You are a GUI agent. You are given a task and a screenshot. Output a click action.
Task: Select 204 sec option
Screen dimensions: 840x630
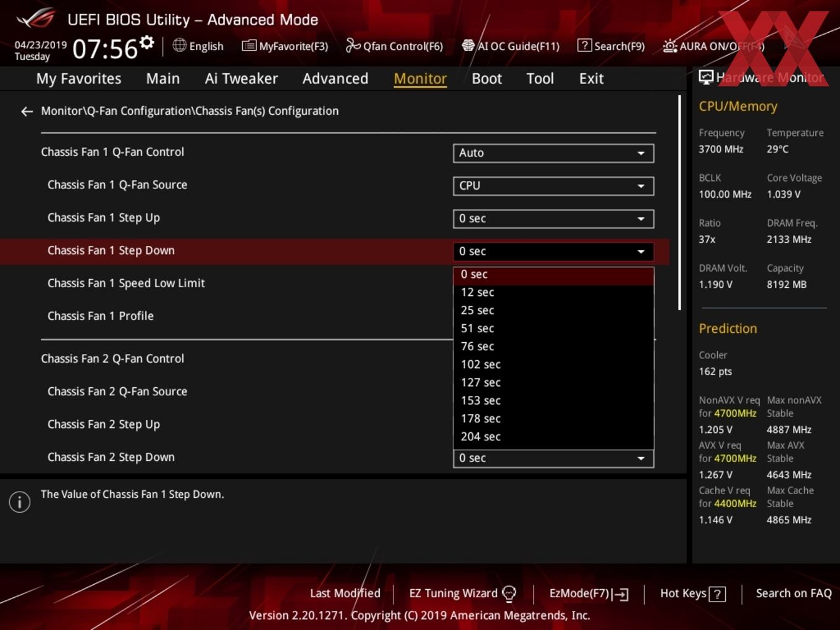coord(553,437)
